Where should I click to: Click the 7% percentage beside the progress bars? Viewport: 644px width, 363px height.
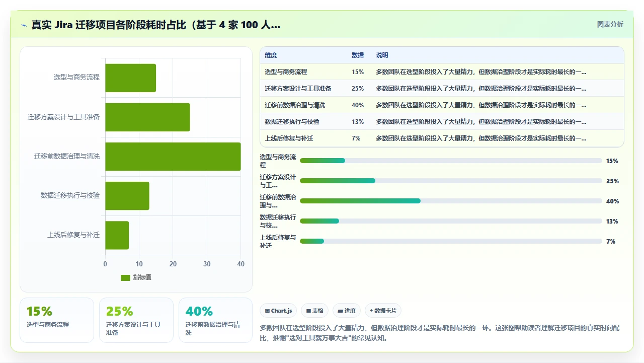[x=611, y=242]
